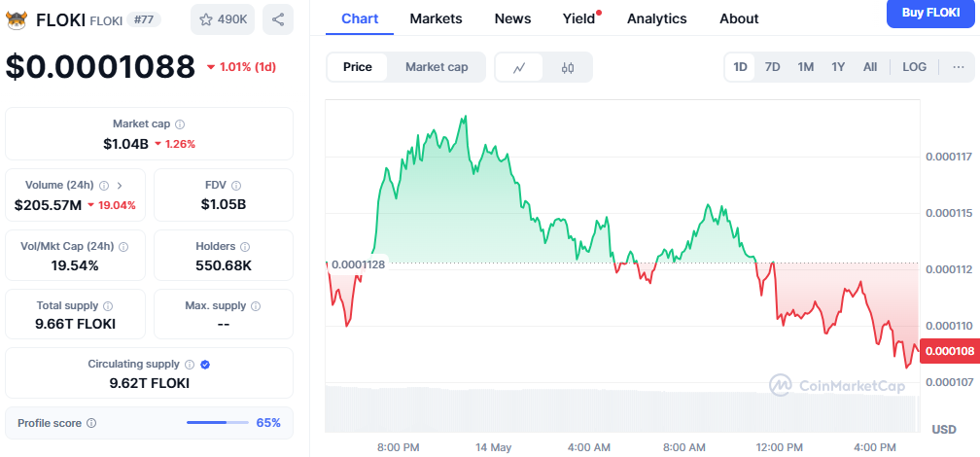Screen dimensions: 980x457
Task: Click the $1.05B FDV value
Action: [x=224, y=204]
